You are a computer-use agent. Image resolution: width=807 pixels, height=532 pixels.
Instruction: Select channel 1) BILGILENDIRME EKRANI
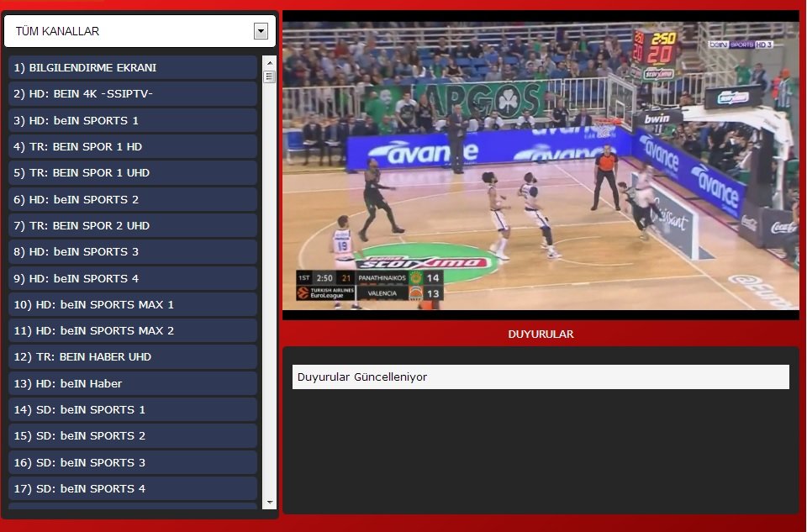pos(133,67)
